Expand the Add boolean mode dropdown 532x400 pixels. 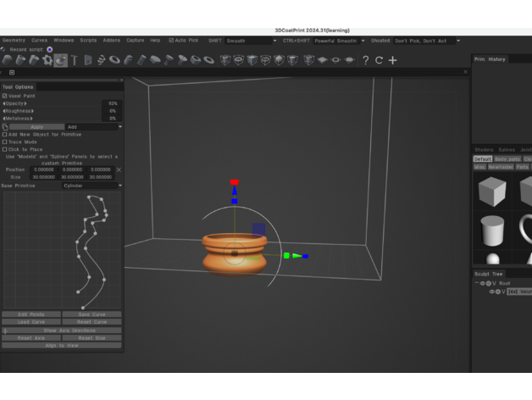point(94,127)
